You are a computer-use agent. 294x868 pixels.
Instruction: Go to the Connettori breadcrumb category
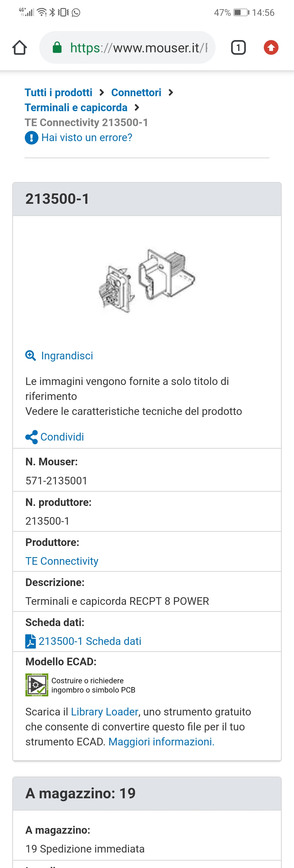coord(136,92)
